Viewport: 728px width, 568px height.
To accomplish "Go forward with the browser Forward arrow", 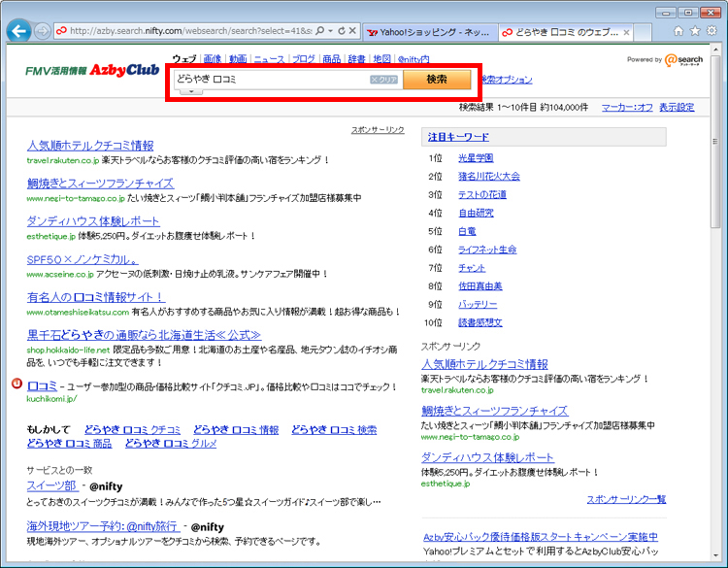I will tap(43, 31).
